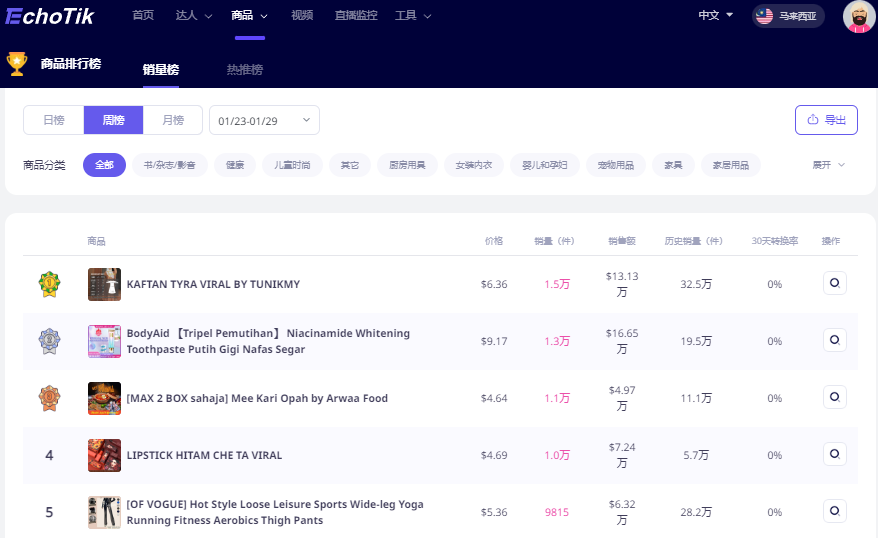Click the EchoTik logo
This screenshot has height=538, width=878.
click(x=50, y=16)
